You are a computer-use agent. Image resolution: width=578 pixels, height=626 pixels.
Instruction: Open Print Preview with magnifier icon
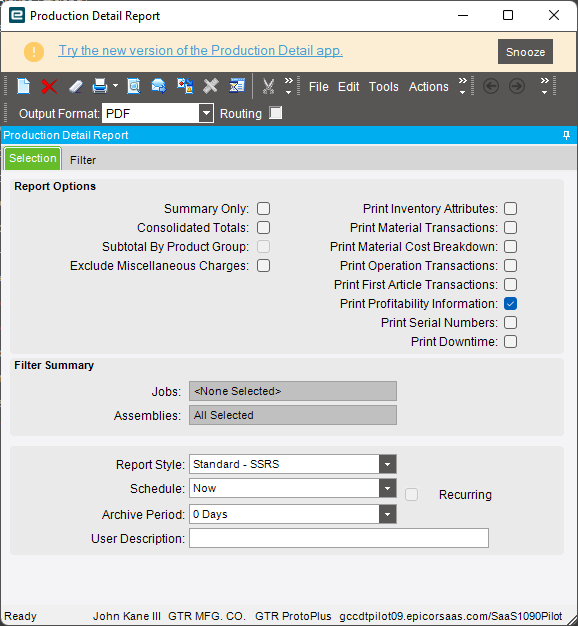[x=134, y=86]
